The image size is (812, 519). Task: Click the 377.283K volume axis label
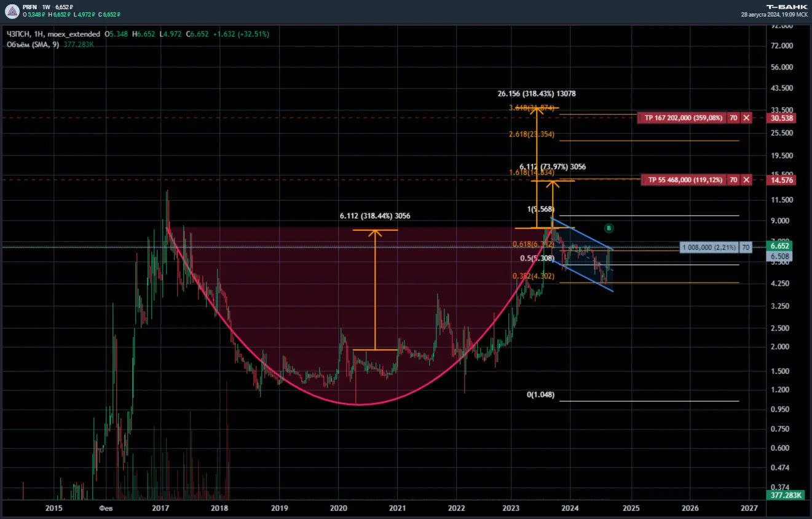784,495
